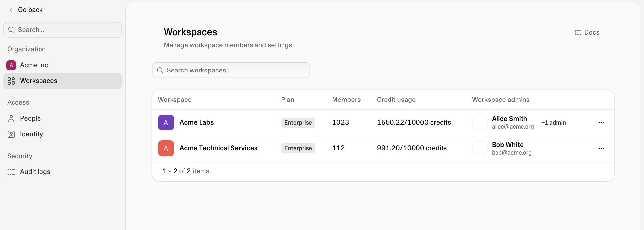Click the Organization section label
The width and height of the screenshot is (644, 230).
point(27,49)
